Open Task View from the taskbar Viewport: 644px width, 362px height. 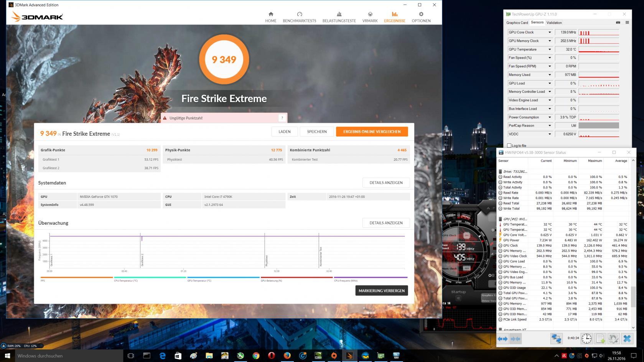[131, 355]
